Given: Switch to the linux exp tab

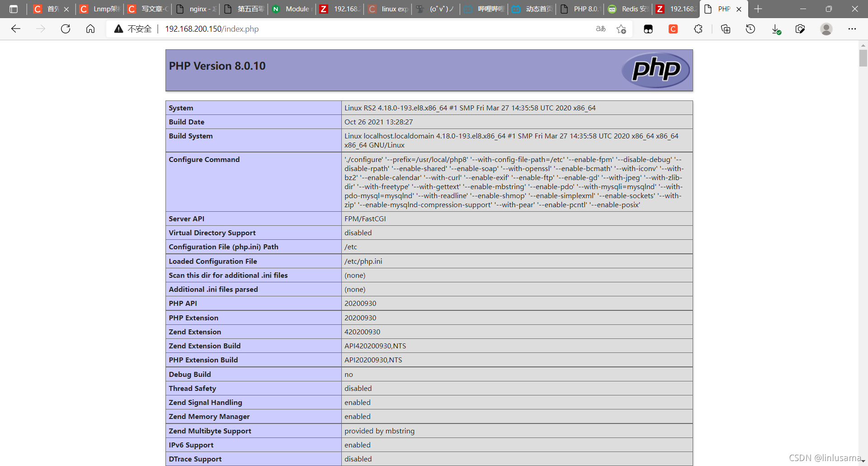Looking at the screenshot, I should [388, 9].
